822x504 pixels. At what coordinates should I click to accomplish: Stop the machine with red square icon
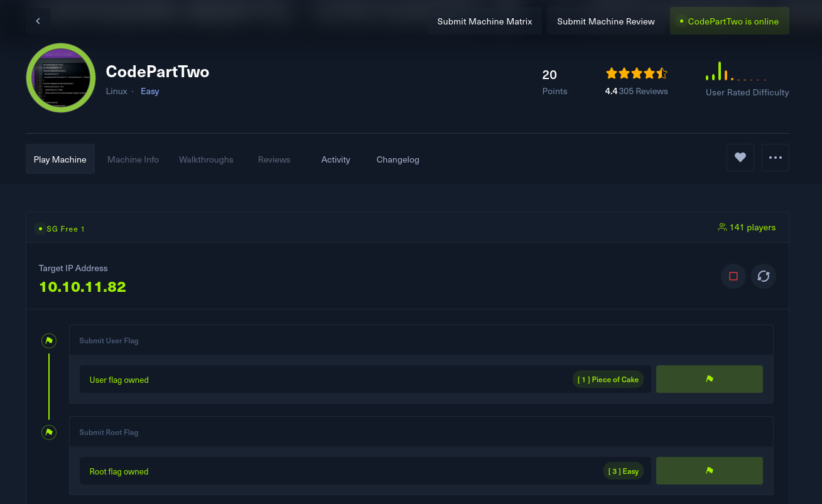tap(733, 276)
